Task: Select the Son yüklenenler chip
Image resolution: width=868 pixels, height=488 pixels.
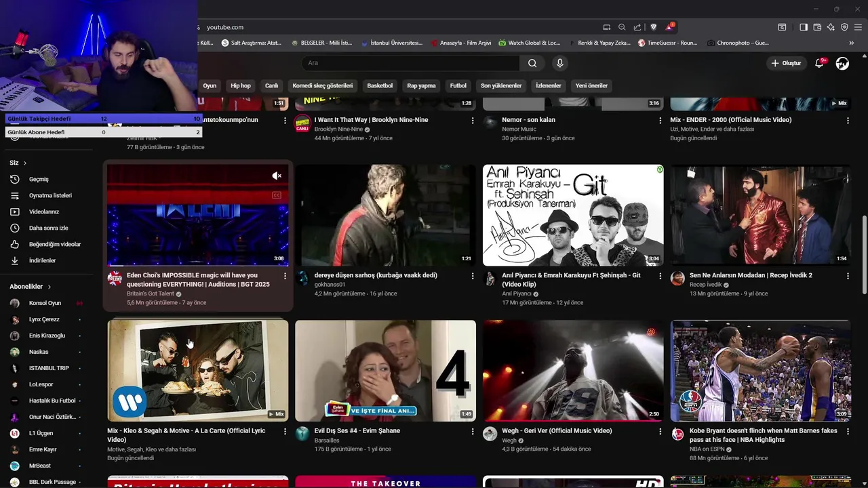Action: (501, 85)
